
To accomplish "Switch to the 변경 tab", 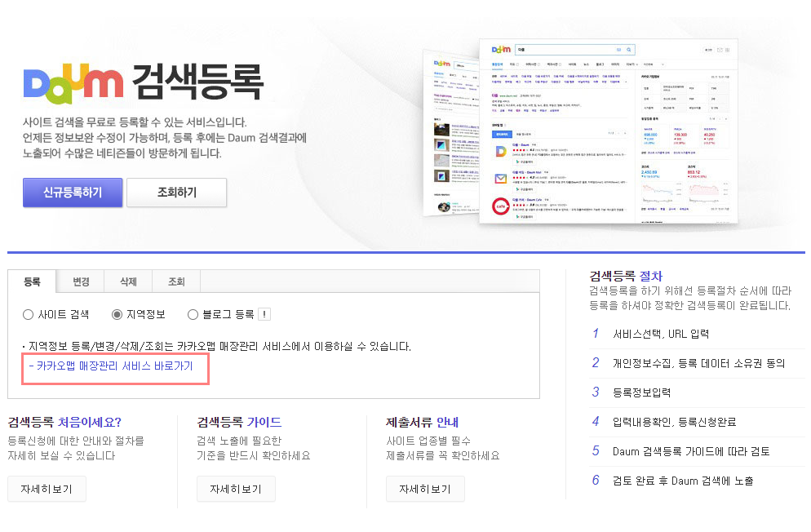I will [x=81, y=282].
